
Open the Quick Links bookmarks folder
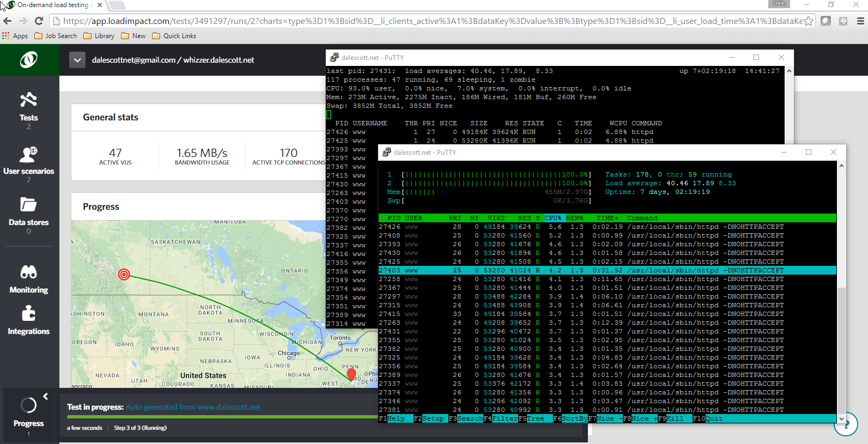pos(174,36)
